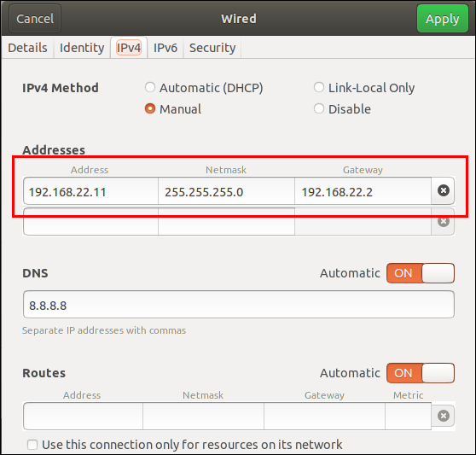The width and height of the screenshot is (476, 455).
Task: Open the Identity tab
Action: click(82, 48)
